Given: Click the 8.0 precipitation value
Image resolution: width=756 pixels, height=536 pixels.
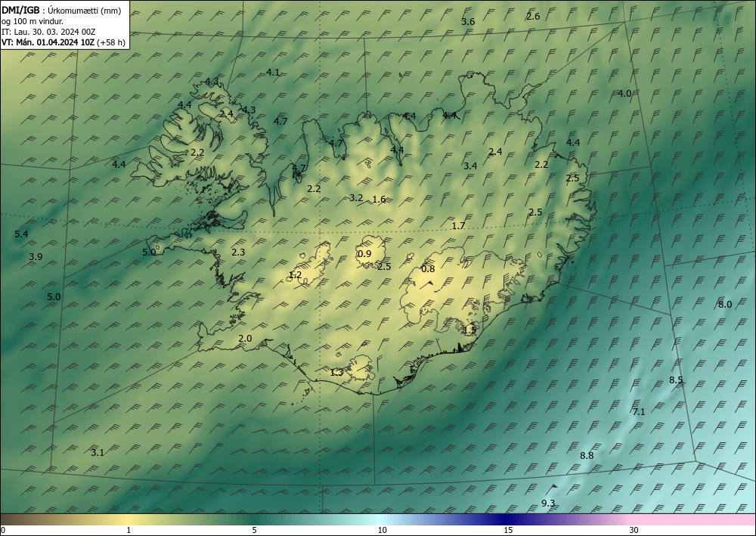Looking at the screenshot, I should click(x=725, y=305).
